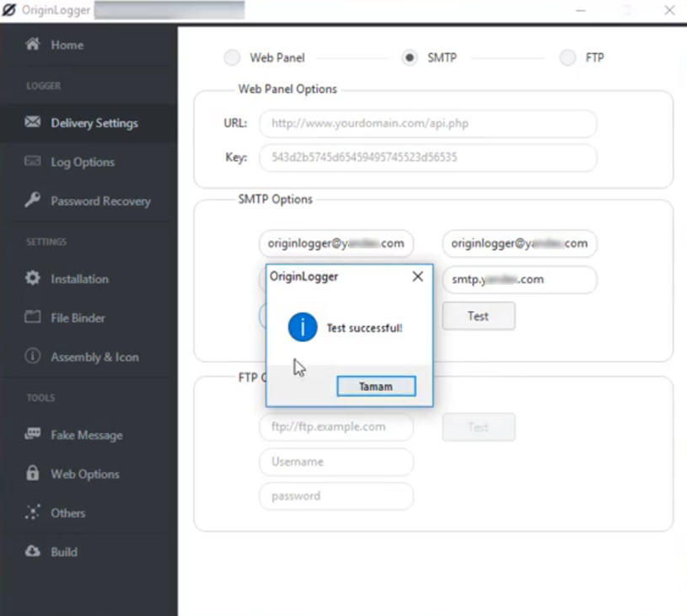Click the File Binder folder icon

tap(33, 318)
